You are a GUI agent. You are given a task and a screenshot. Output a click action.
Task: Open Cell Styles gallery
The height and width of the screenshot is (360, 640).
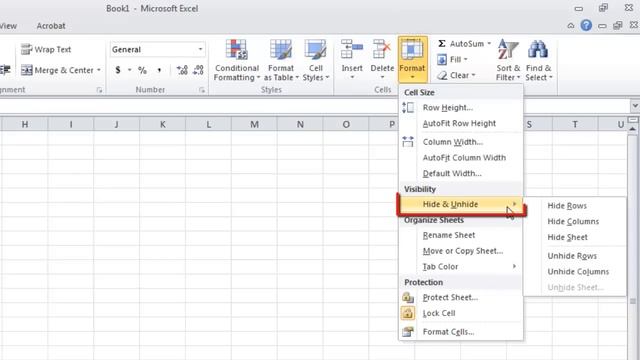[x=316, y=60]
